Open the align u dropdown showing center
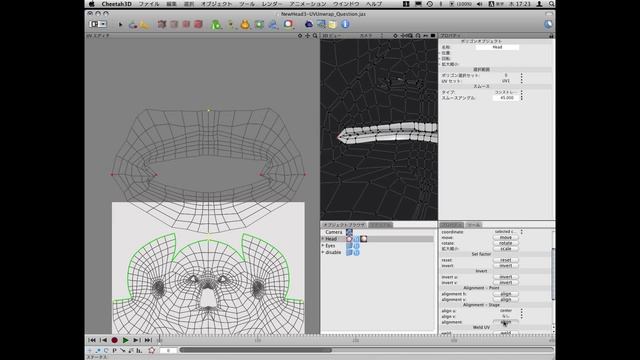Image resolution: width=640 pixels, height=360 pixels. pyautogui.click(x=508, y=311)
